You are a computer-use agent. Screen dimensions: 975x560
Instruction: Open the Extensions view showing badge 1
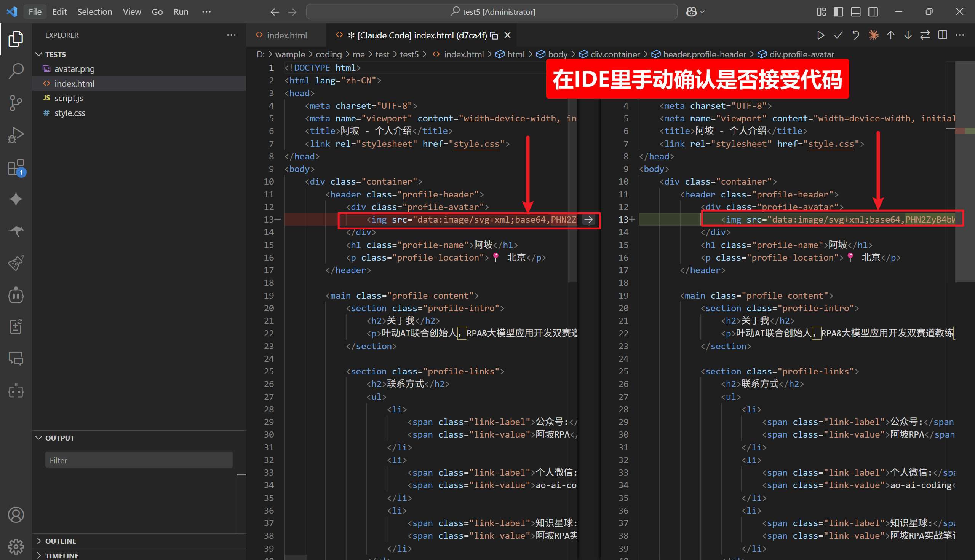click(16, 167)
